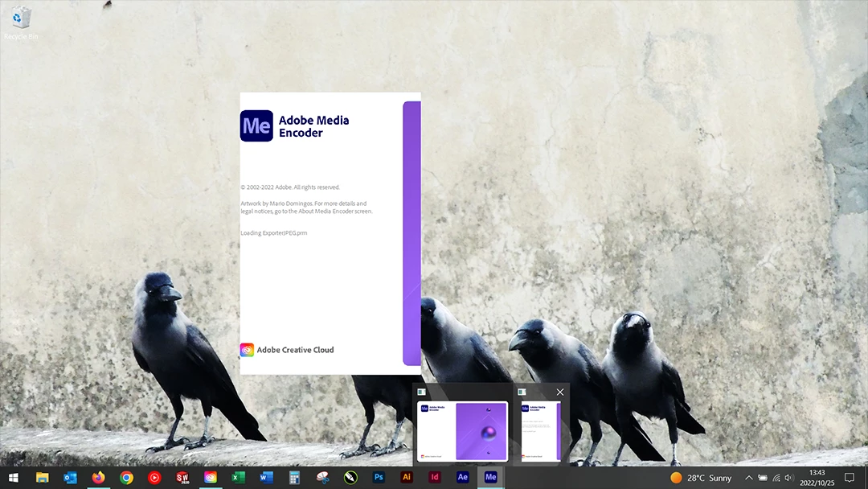The width and height of the screenshot is (868, 489).
Task: Click the Adobe Media Encoder title text
Action: pyautogui.click(x=314, y=126)
